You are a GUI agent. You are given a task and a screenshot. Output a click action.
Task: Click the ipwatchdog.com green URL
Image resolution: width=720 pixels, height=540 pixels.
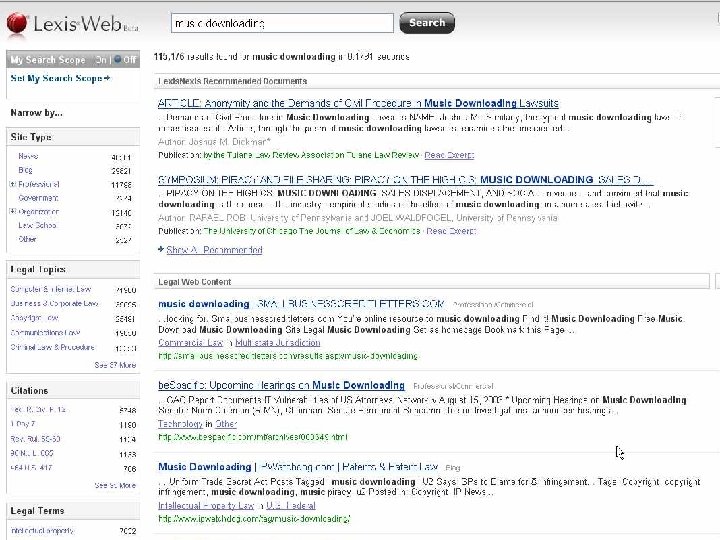[x=254, y=519]
